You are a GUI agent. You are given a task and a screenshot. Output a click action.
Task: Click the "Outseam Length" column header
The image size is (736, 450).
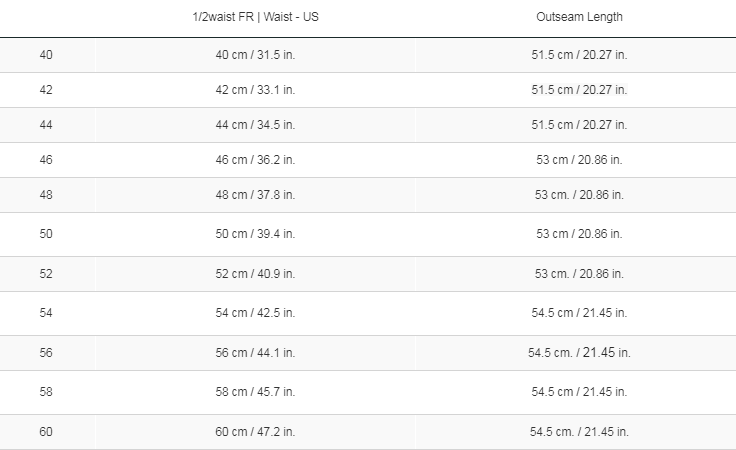(579, 17)
